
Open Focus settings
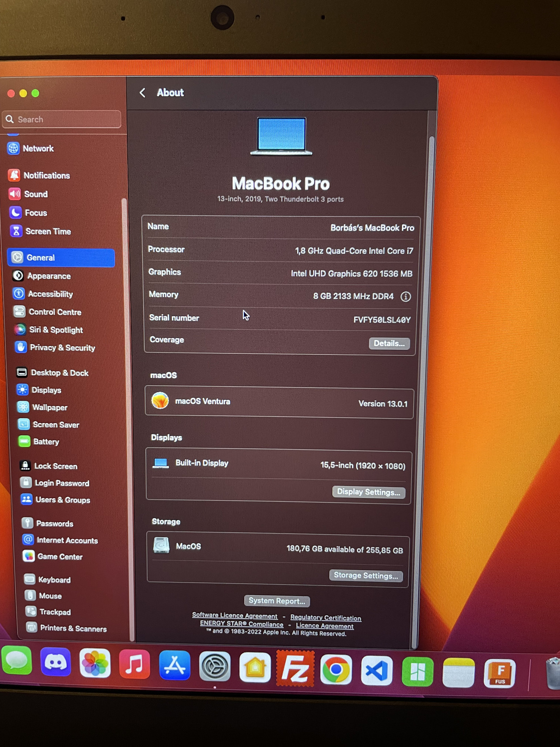(29, 213)
